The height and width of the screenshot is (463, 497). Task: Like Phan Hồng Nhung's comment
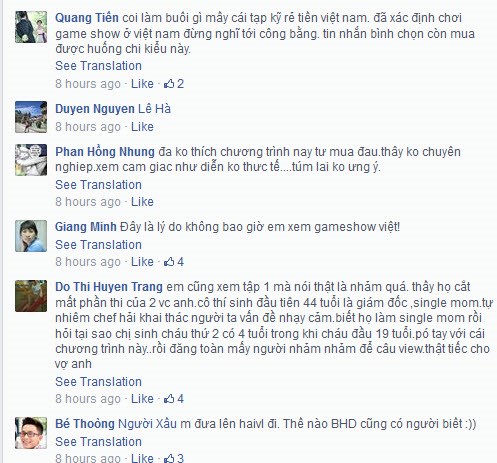[x=142, y=202]
